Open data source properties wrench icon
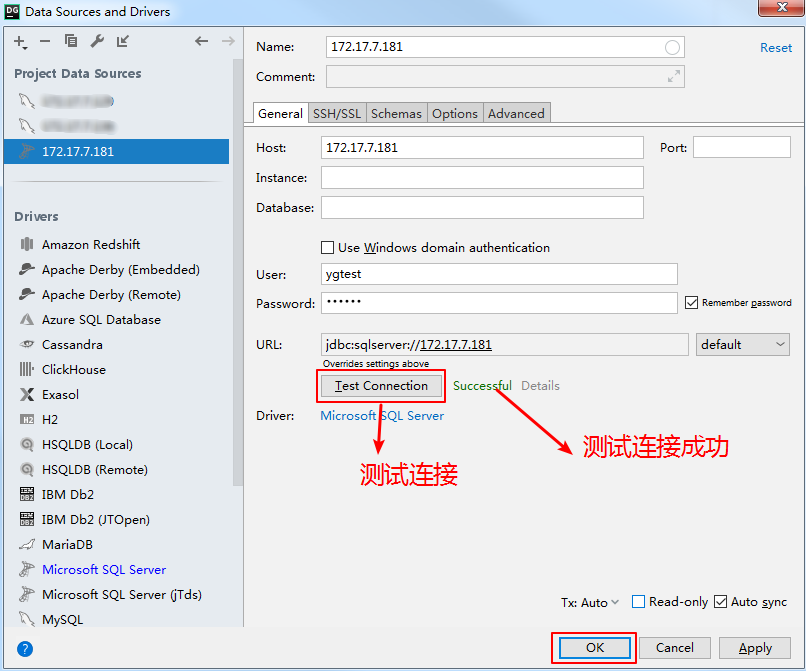Viewport: 806px width, 671px height. pyautogui.click(x=95, y=42)
